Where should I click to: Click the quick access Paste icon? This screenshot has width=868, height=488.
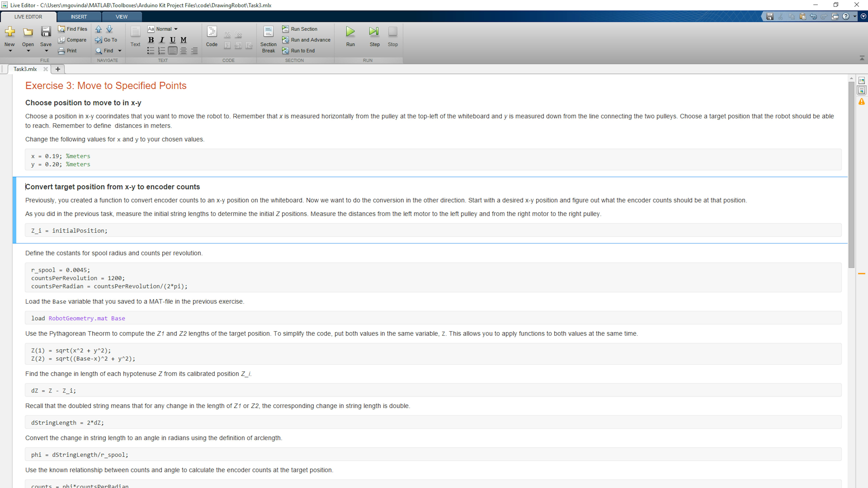(803, 16)
